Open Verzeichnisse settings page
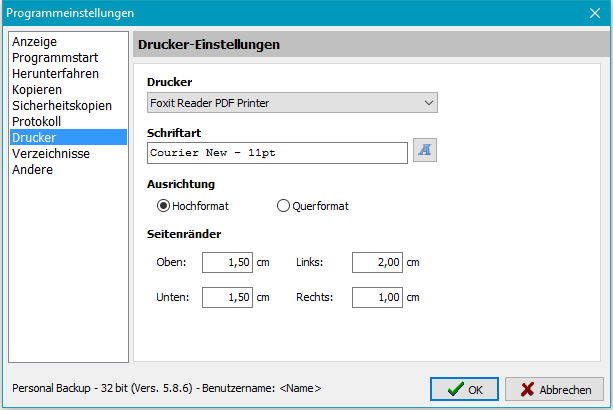Viewport: 613px width, 410px height. tap(51, 154)
